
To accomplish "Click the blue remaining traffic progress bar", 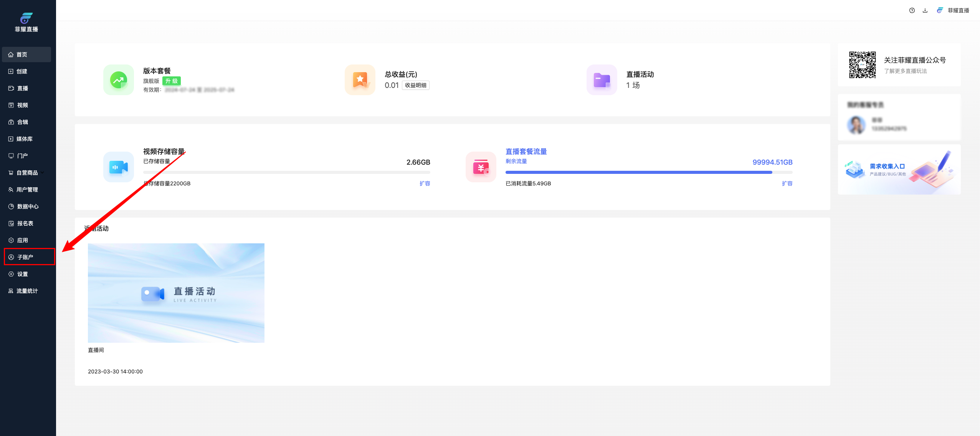I will 638,172.
